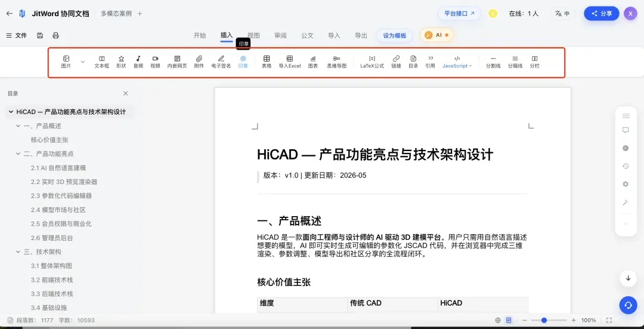Adjust the zoom slider handle

click(x=544, y=321)
